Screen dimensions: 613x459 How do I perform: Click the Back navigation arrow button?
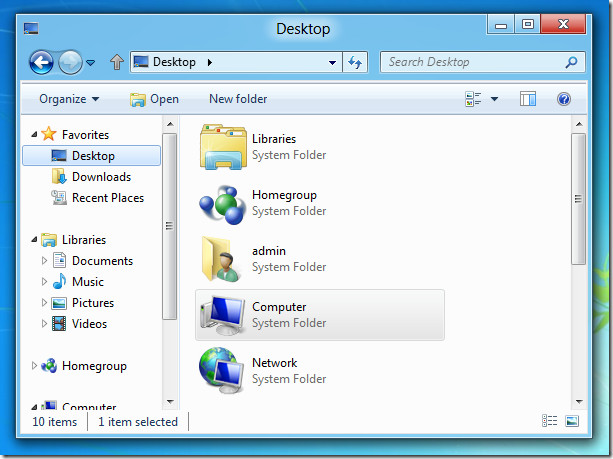(x=41, y=62)
